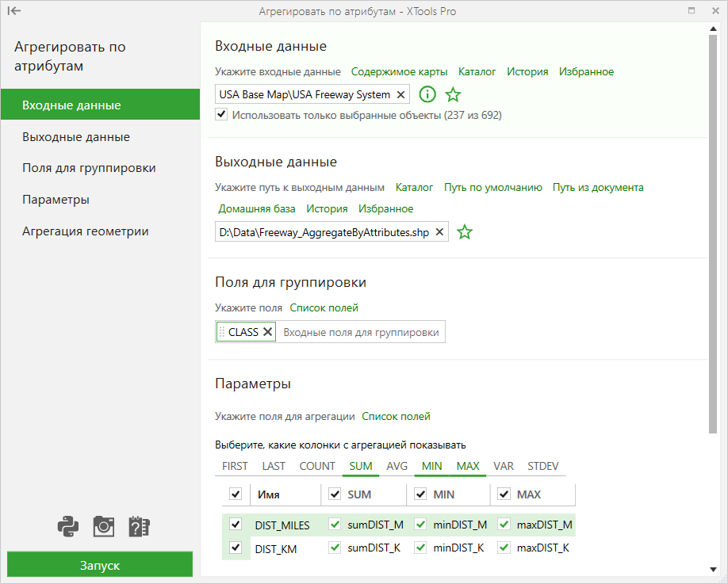Uncheck the DIST_KM row checkbox

coord(236,548)
